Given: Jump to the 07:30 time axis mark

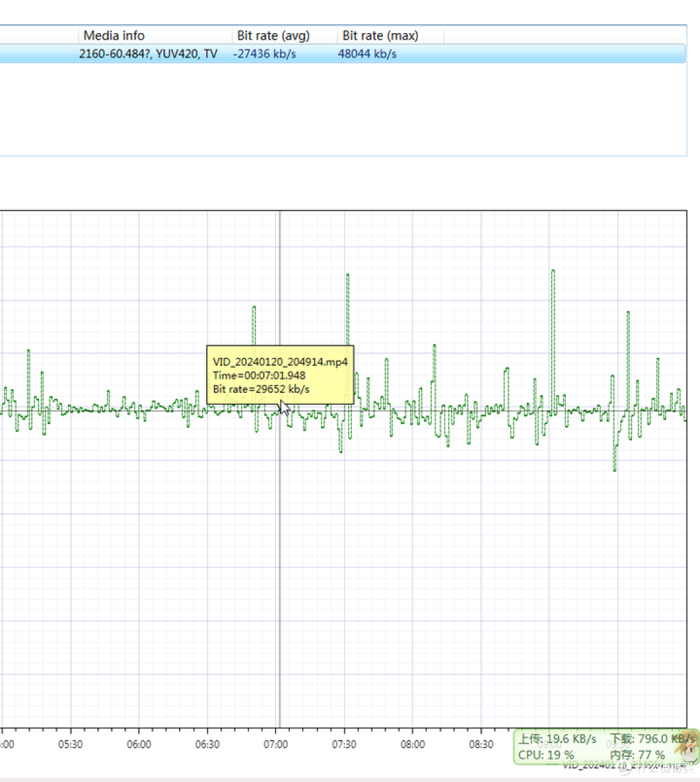Looking at the screenshot, I should [344, 744].
